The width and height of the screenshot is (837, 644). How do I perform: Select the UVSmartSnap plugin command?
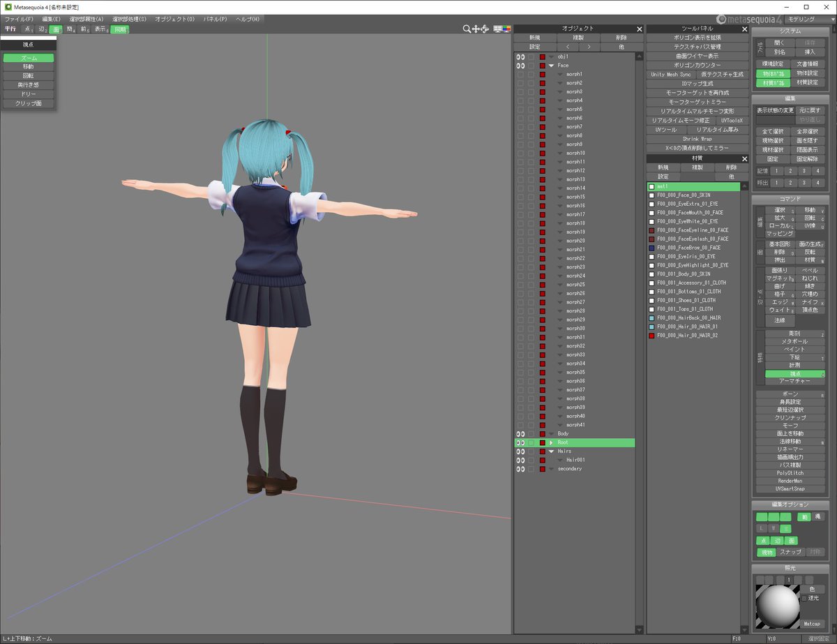[x=790, y=489]
